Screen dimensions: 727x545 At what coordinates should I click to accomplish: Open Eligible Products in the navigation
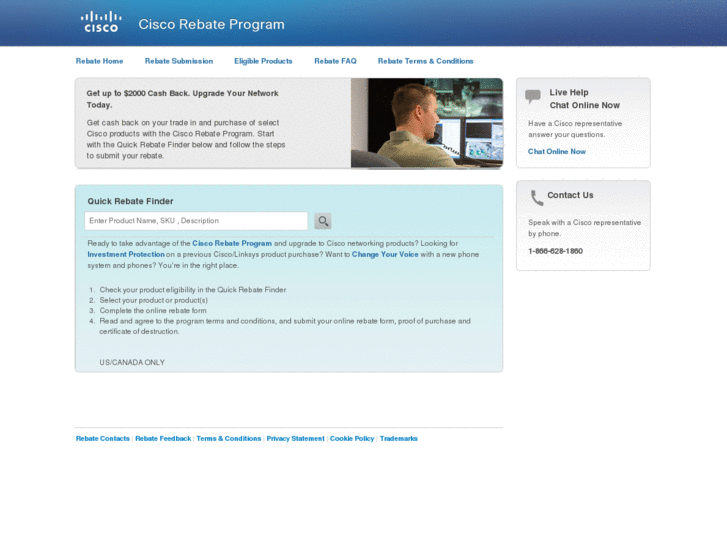[263, 61]
